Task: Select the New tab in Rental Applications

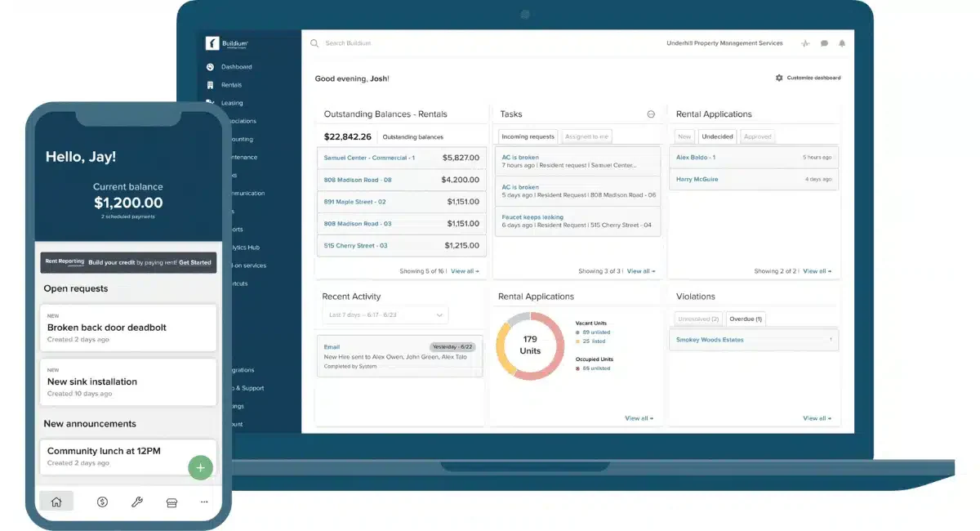Action: click(684, 136)
